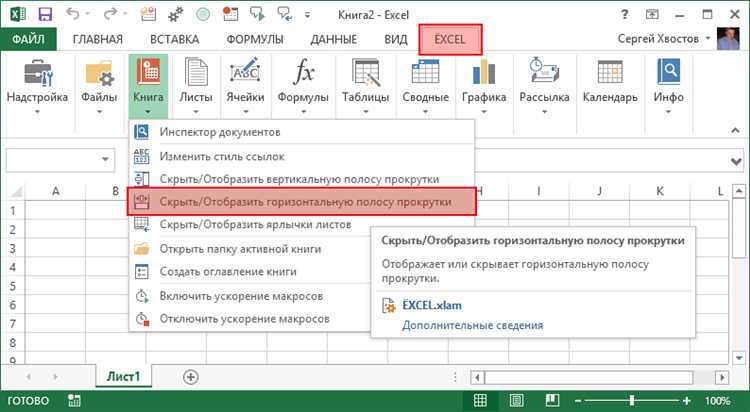Add a new sheet with plus button

(x=190, y=376)
